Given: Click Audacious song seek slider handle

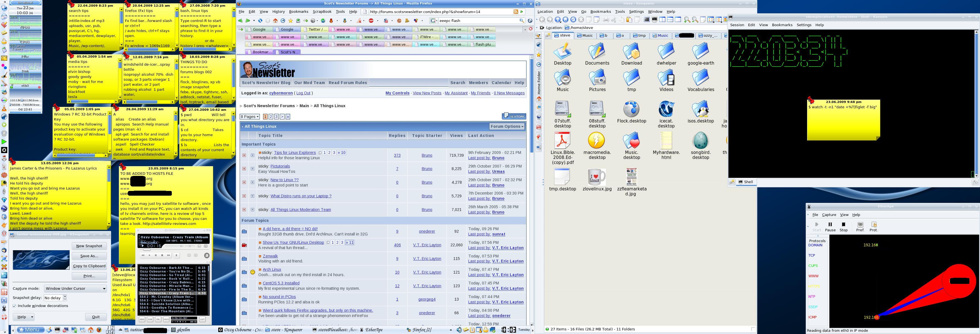Looking at the screenshot, I should point(147,250).
